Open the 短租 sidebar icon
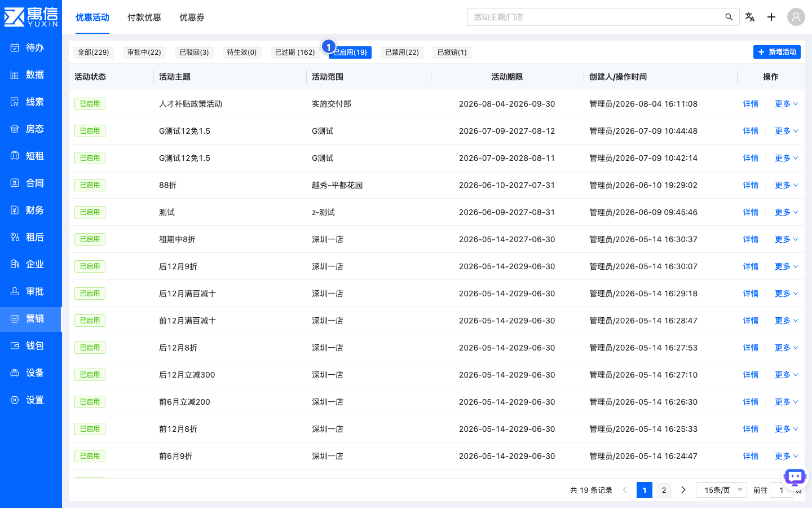Screen dimensions: 812x508 coord(15,156)
